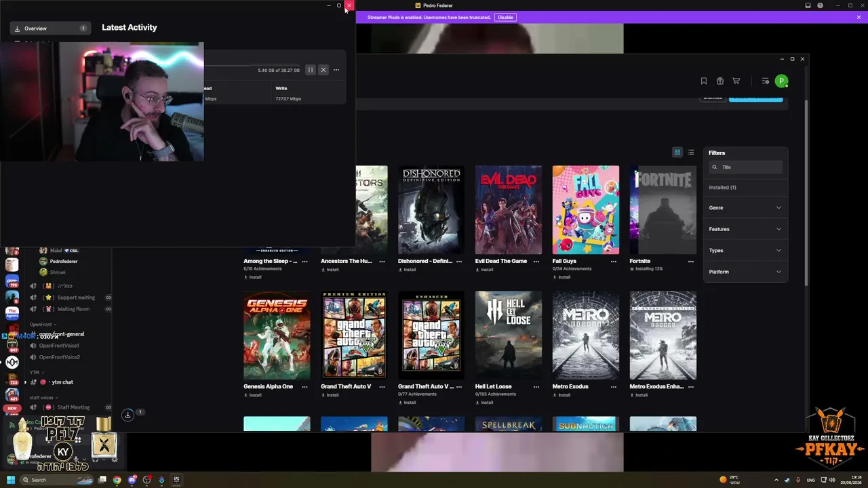This screenshot has width=868, height=488.
Task: Open the Dishonored Definitive Edition cover
Action: point(431,210)
